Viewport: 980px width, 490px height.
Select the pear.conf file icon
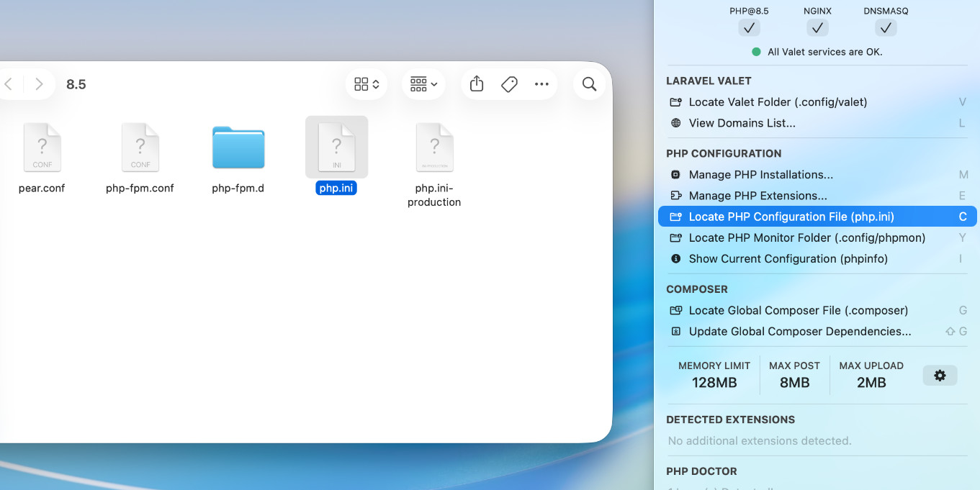click(42, 148)
